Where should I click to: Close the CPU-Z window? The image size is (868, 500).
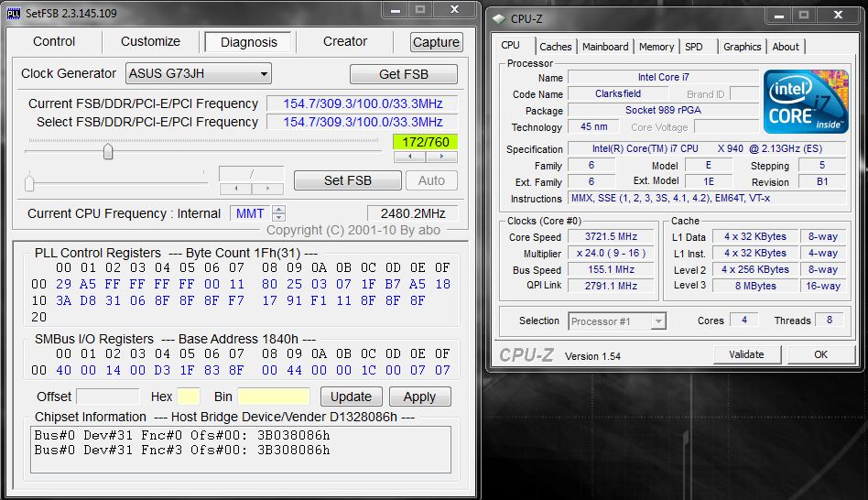click(838, 15)
